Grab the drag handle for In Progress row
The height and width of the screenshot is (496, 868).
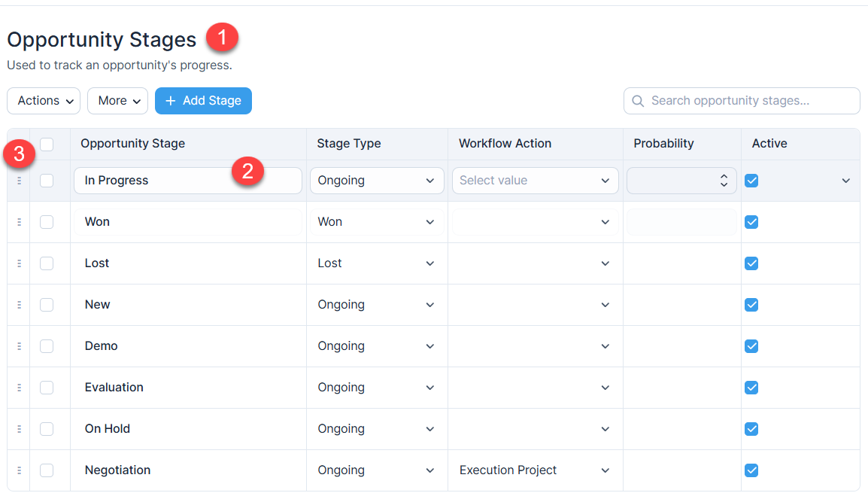[19, 181]
